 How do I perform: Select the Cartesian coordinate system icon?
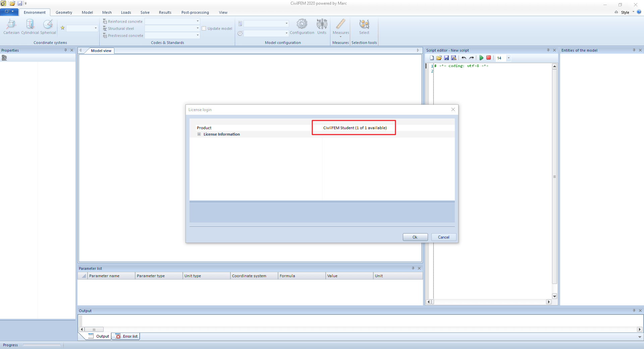point(11,24)
